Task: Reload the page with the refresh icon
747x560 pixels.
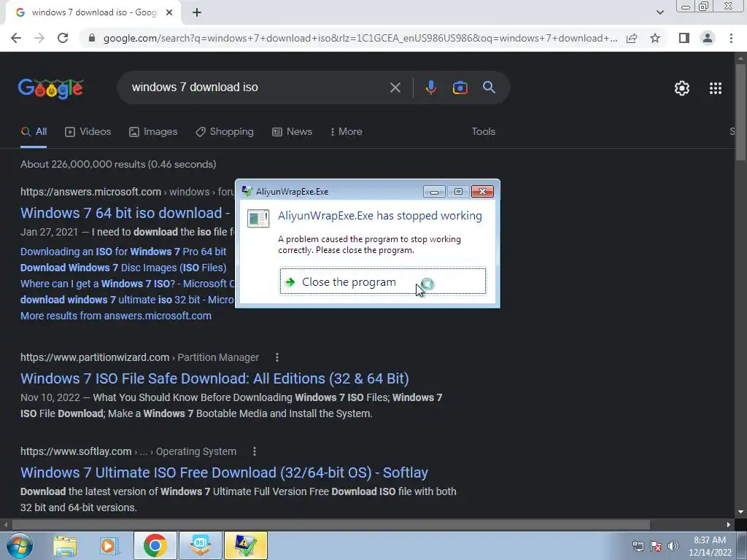Action: pyautogui.click(x=63, y=38)
